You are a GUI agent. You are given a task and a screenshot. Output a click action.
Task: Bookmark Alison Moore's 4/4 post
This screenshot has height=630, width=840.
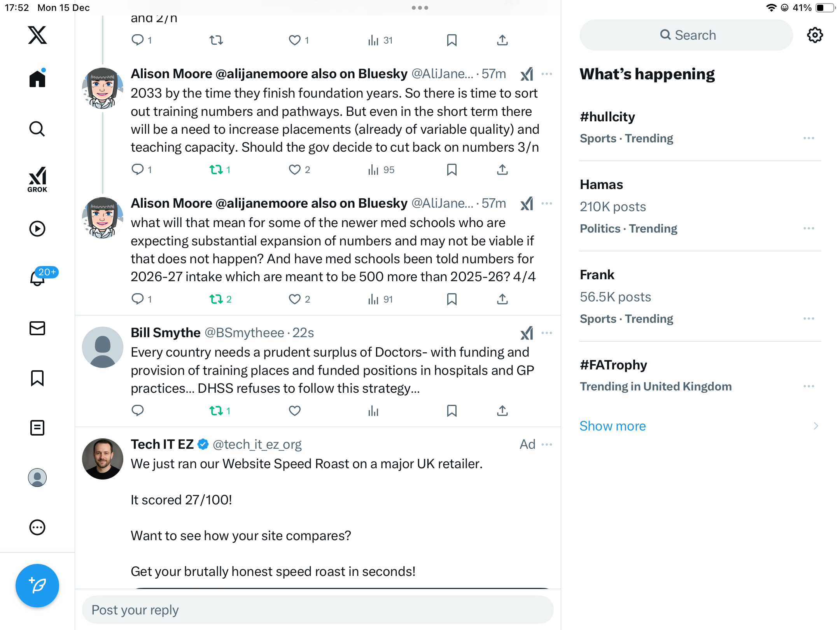451,299
